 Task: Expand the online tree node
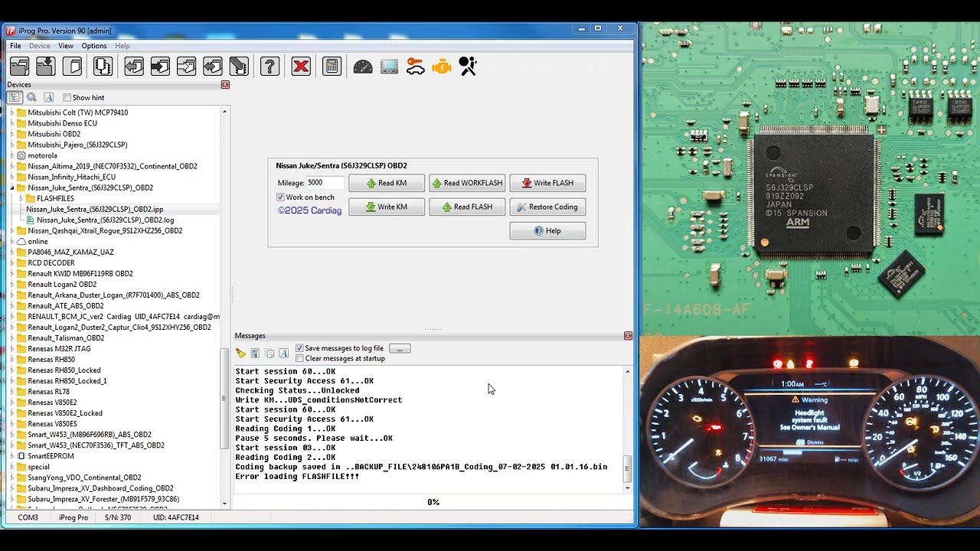tap(12, 241)
